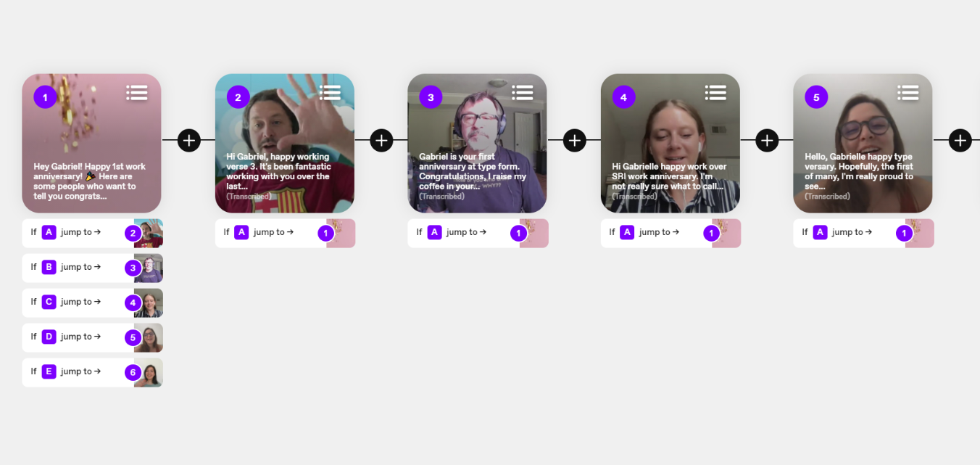Open the list menu icon on card 5
This screenshot has width=980, height=465.
click(908, 92)
